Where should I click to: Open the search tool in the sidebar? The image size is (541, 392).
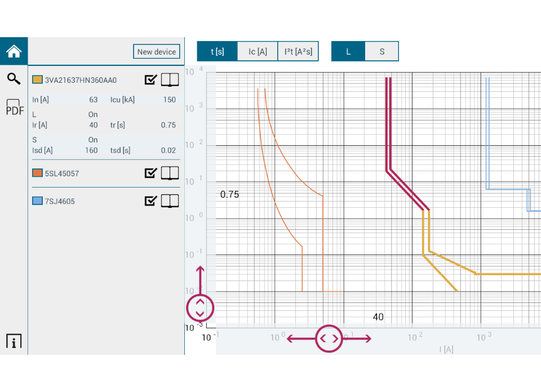coord(14,79)
